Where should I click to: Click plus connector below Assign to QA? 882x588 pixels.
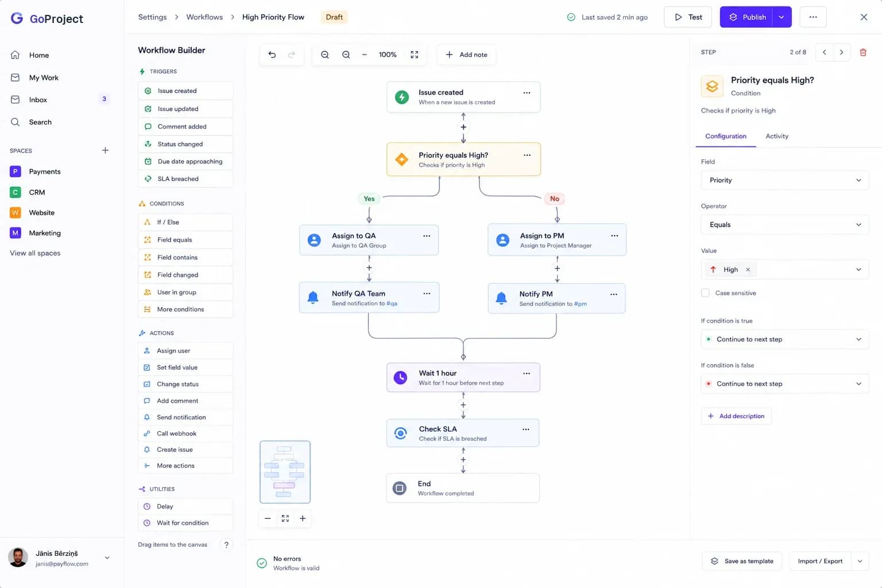point(369,268)
